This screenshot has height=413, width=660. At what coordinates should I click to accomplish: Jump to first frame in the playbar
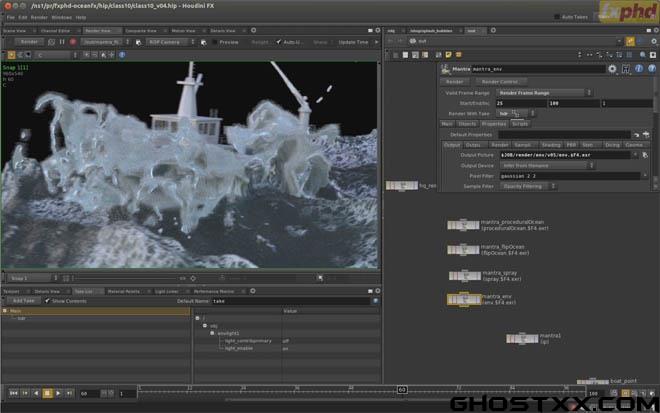click(x=13, y=393)
